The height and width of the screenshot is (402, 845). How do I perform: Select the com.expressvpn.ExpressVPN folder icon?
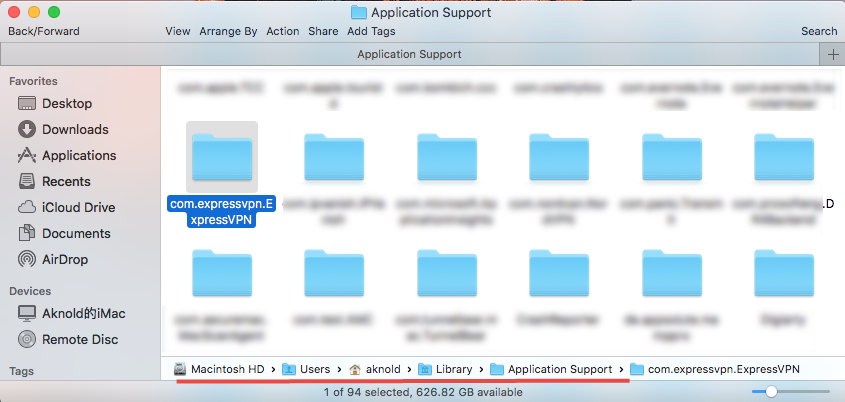pos(222,157)
